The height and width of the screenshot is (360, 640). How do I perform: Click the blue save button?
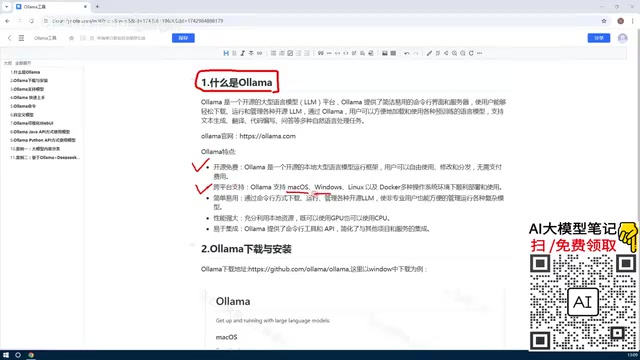click(183, 38)
